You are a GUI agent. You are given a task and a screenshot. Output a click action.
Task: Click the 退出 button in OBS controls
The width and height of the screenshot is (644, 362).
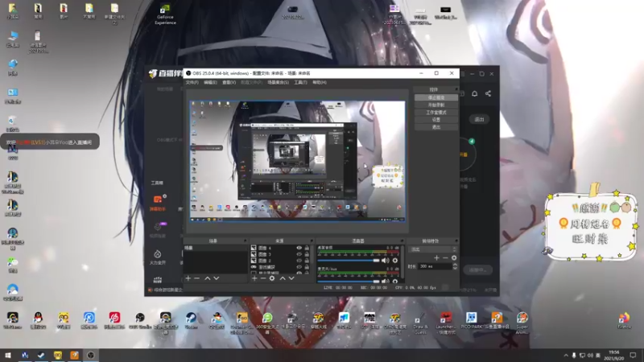coord(436,127)
